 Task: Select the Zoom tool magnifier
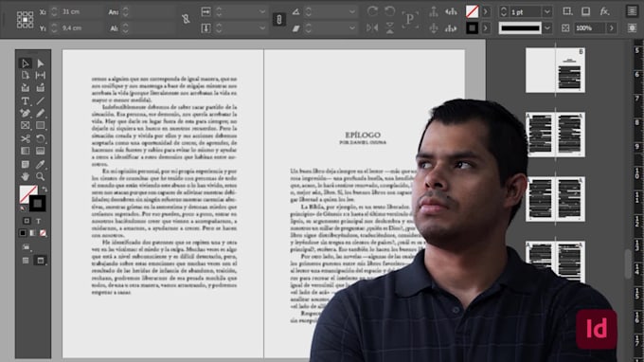click(40, 176)
